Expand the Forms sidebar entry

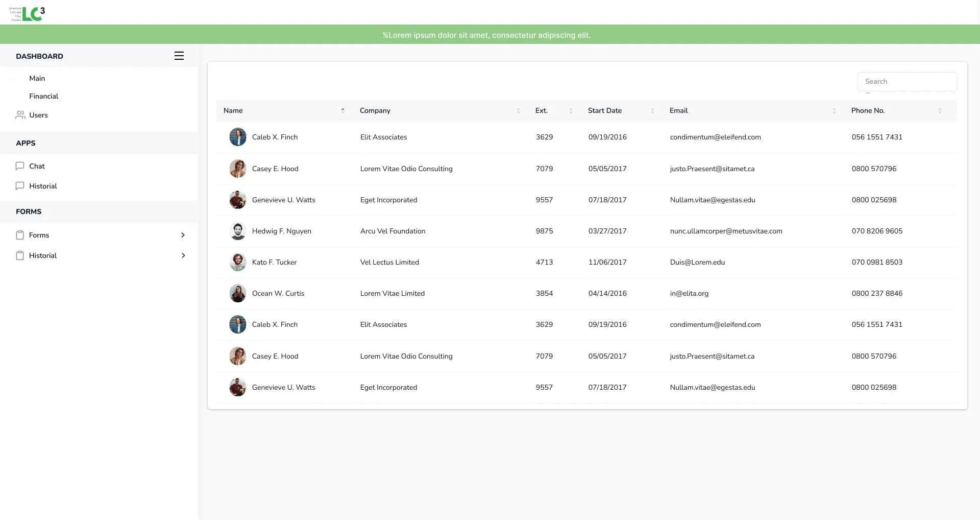[x=183, y=235]
